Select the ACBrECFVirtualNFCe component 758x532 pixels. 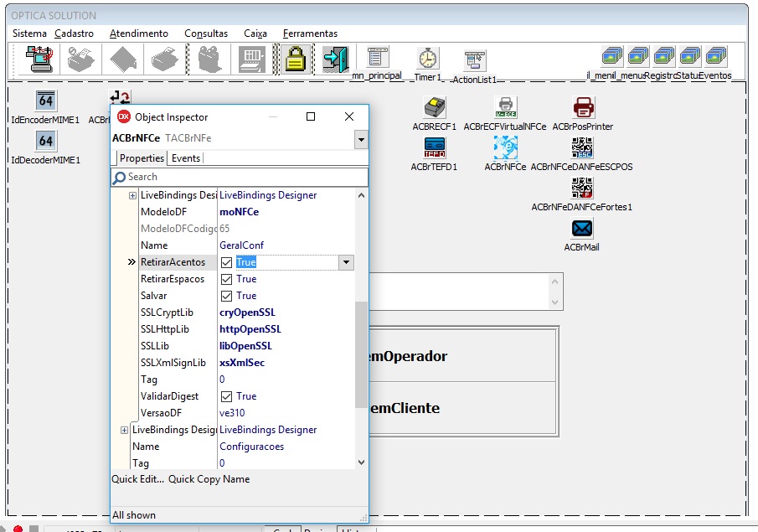pyautogui.click(x=506, y=107)
